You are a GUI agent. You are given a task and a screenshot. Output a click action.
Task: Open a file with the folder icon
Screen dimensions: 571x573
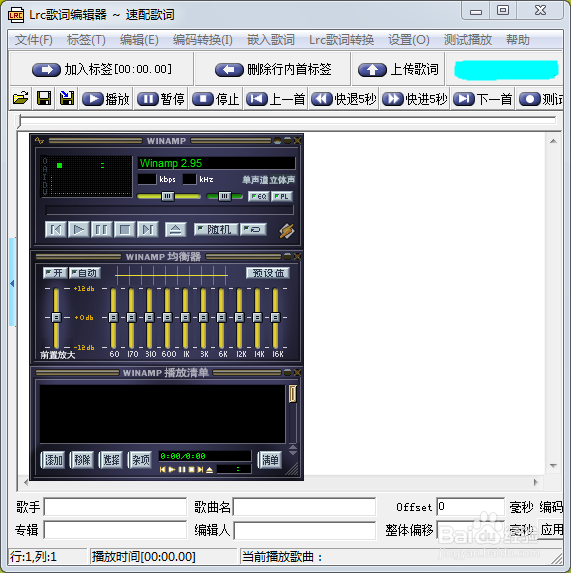21,98
